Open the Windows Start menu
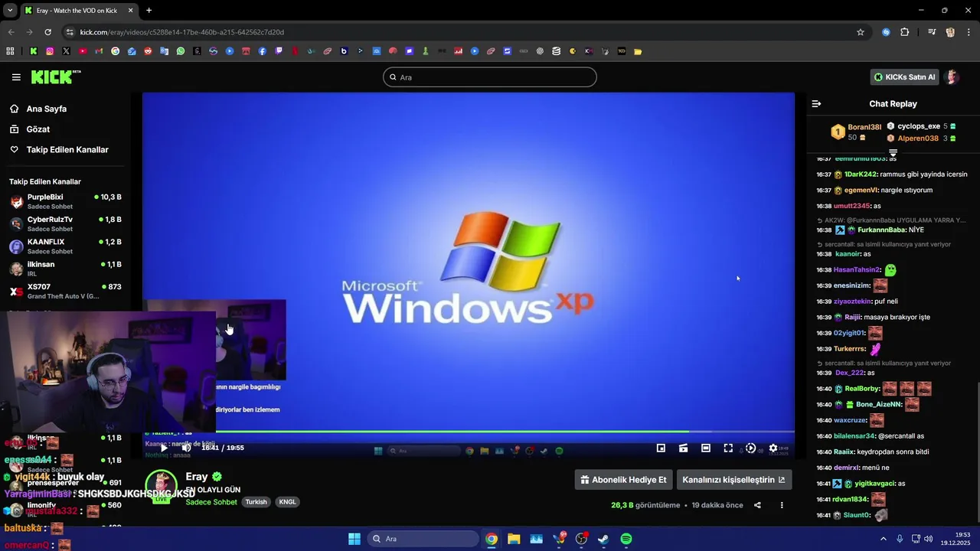The height and width of the screenshot is (551, 980). [354, 539]
